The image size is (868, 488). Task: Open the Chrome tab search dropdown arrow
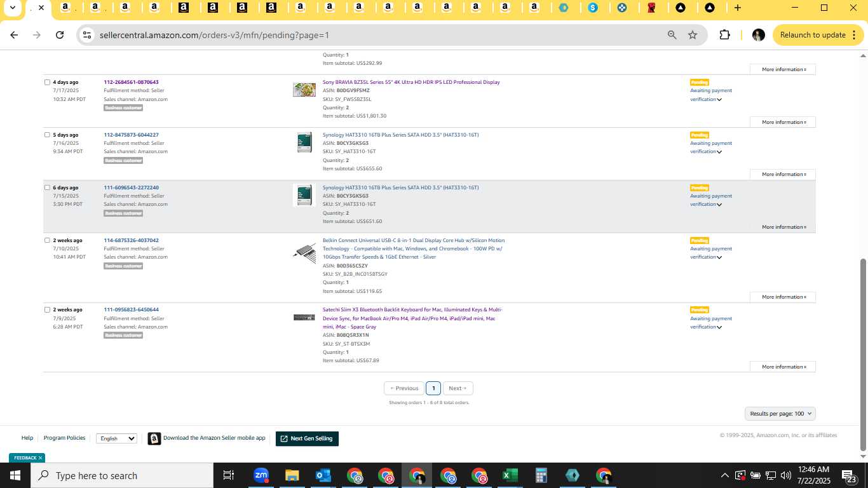pyautogui.click(x=12, y=8)
